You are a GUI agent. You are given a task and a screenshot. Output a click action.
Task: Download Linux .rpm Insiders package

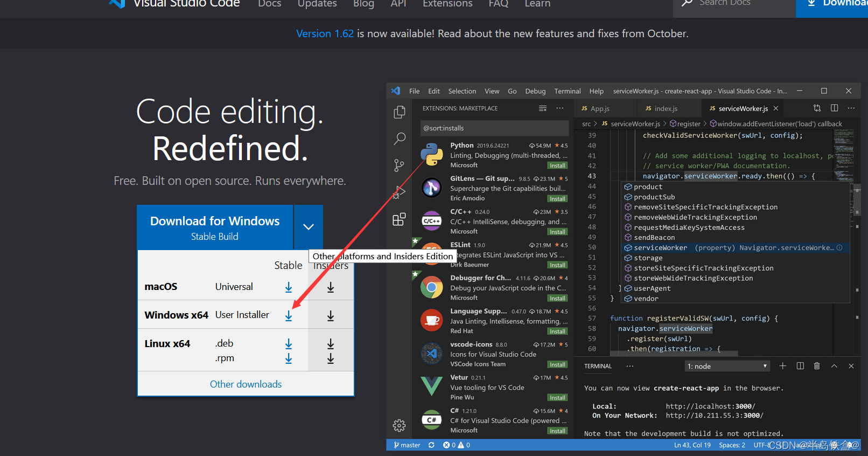click(x=331, y=358)
